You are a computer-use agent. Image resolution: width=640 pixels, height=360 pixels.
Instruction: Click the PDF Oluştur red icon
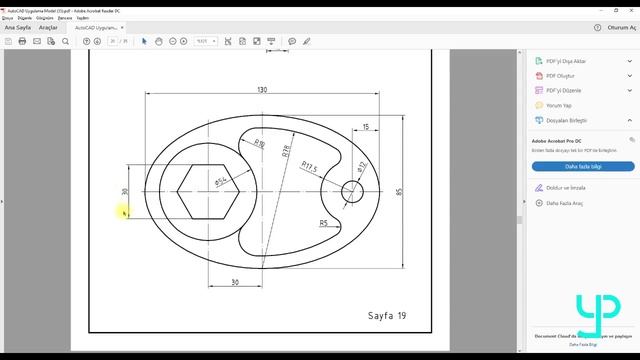coord(539,76)
